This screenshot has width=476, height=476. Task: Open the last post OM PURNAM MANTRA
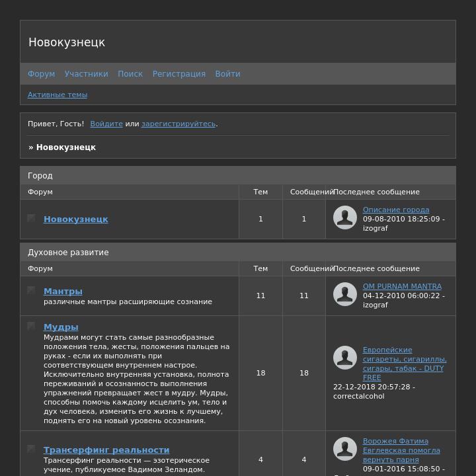(402, 286)
